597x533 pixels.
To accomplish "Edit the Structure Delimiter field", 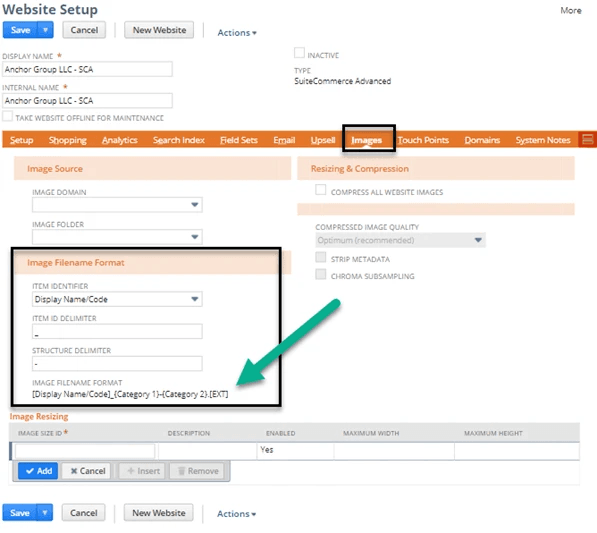I will click(x=117, y=364).
